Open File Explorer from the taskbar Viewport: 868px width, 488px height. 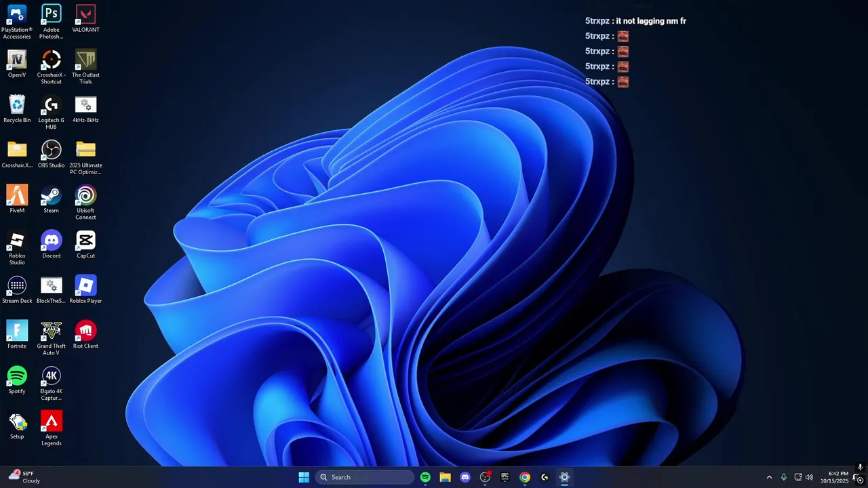click(445, 477)
